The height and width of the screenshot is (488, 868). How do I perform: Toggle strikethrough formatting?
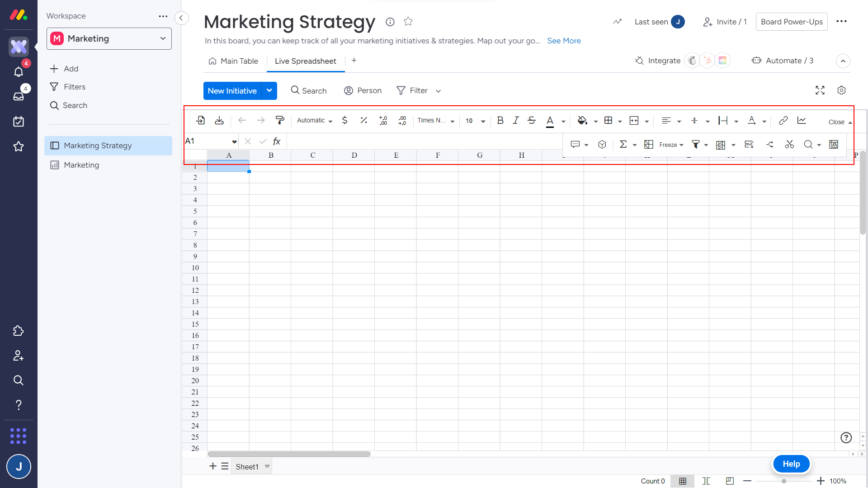point(532,120)
